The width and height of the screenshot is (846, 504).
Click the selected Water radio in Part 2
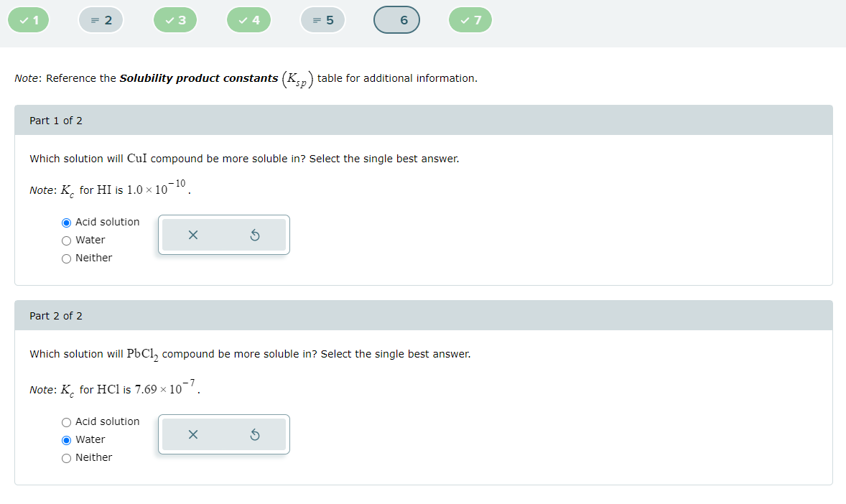(65, 439)
